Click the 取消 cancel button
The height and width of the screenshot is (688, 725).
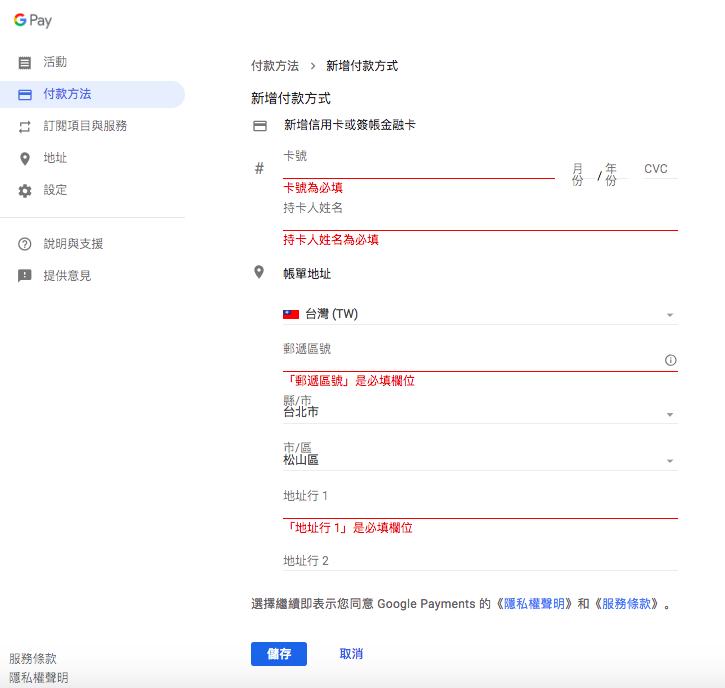pyautogui.click(x=351, y=654)
